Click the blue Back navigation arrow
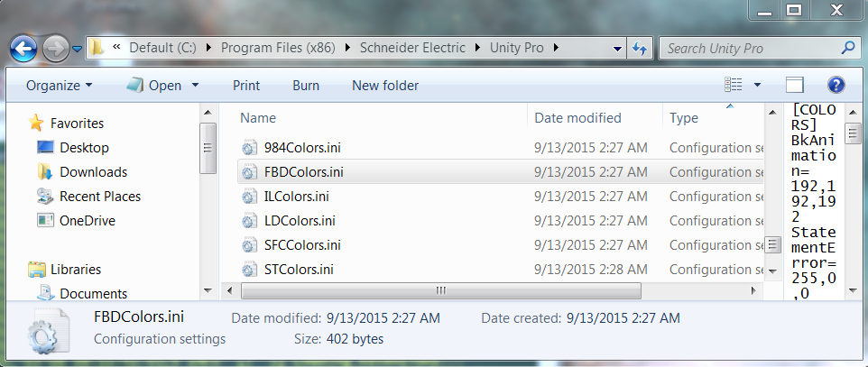This screenshot has width=868, height=367. tap(23, 49)
